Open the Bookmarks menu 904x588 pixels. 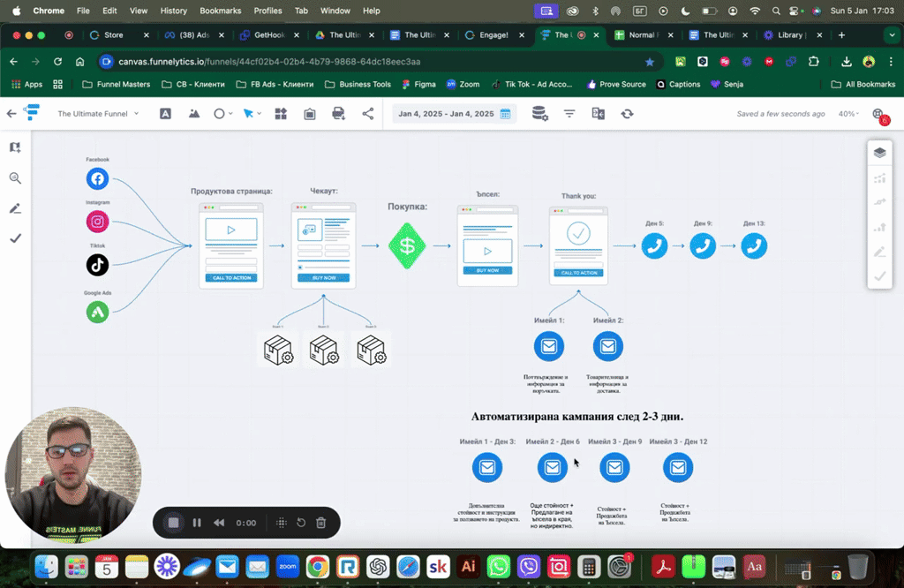(x=220, y=11)
